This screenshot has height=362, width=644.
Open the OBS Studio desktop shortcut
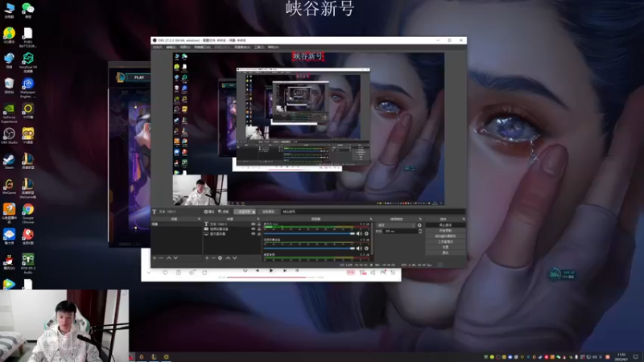pyautogui.click(x=9, y=136)
